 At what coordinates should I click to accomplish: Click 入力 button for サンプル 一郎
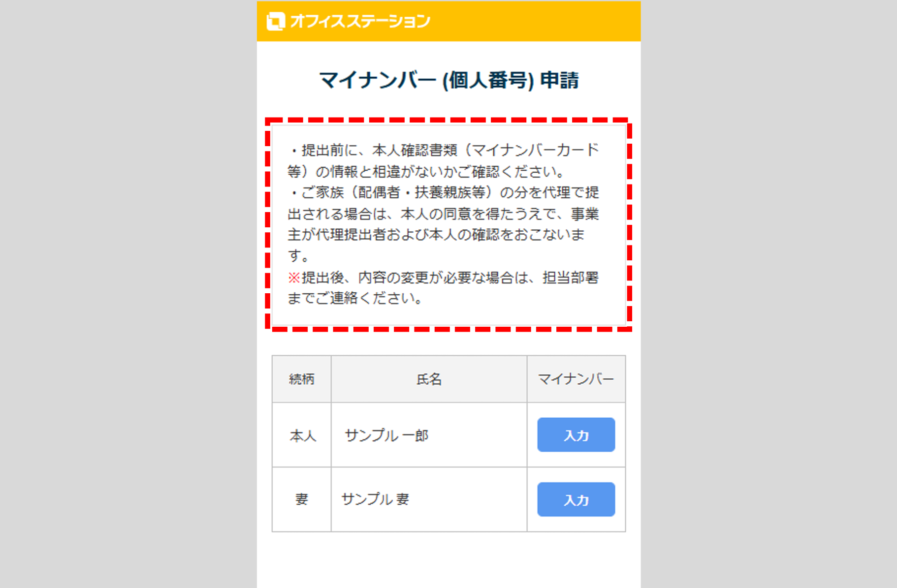[576, 435]
